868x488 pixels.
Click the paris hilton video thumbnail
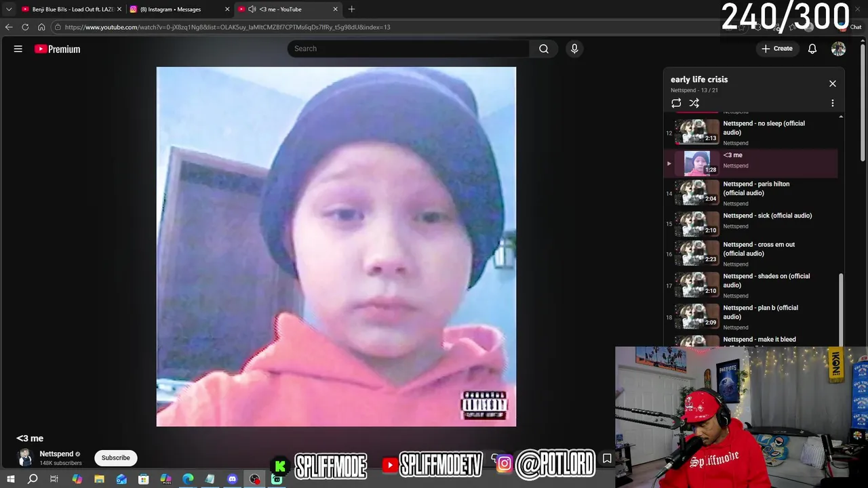click(697, 192)
